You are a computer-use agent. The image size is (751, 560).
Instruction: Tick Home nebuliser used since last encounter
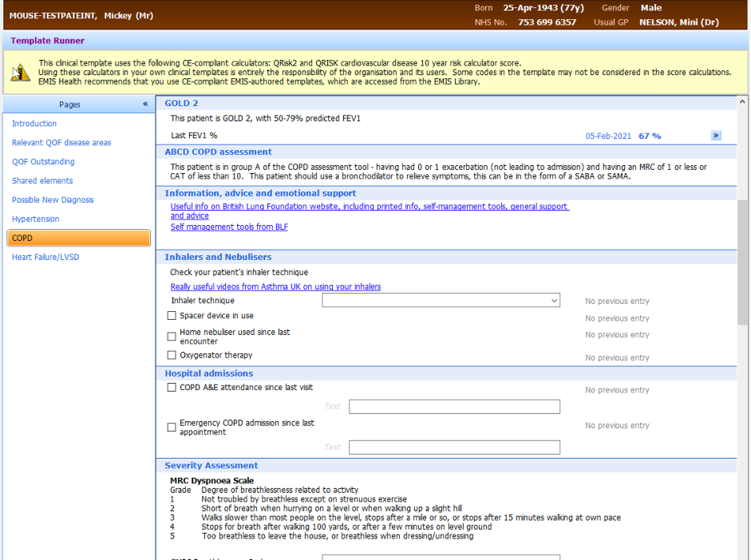point(171,336)
